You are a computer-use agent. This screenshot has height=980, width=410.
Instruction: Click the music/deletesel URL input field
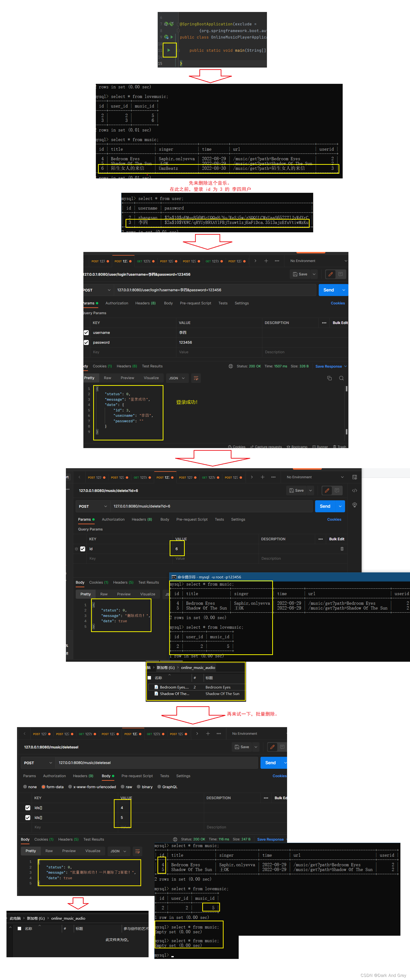(x=157, y=763)
